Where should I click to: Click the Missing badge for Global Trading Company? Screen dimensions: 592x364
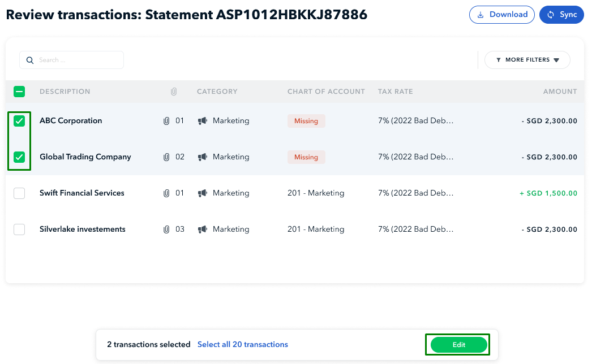tap(306, 157)
